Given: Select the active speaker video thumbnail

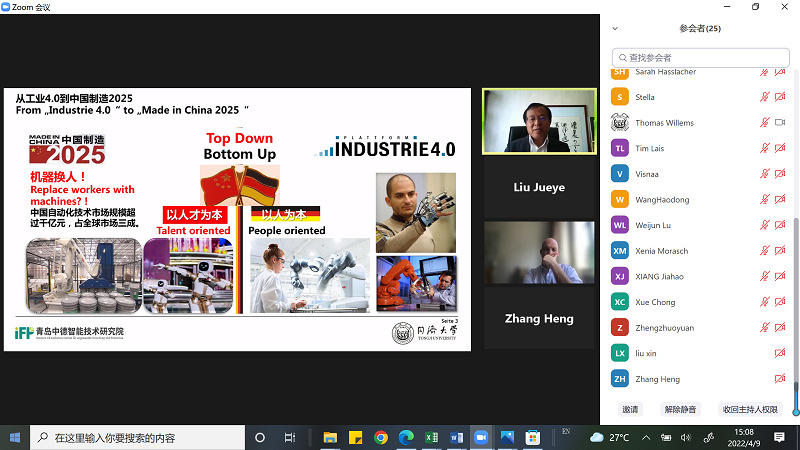Looking at the screenshot, I should [x=539, y=121].
